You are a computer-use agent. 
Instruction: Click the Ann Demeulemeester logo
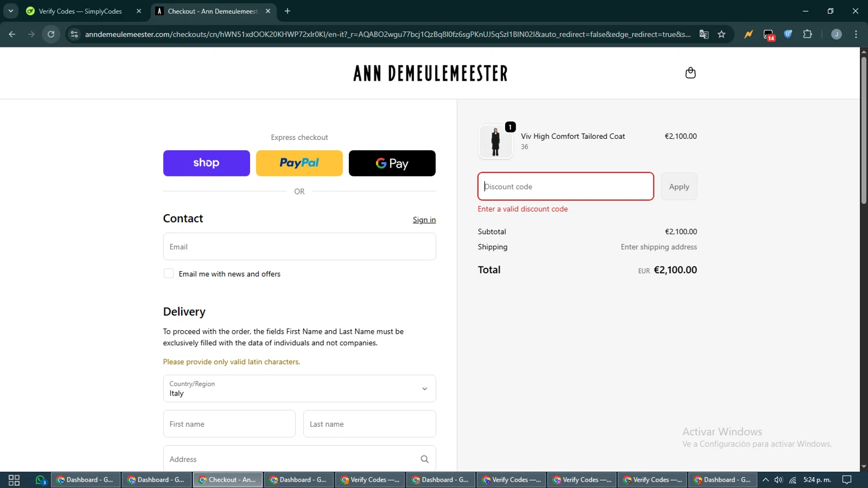click(x=431, y=73)
